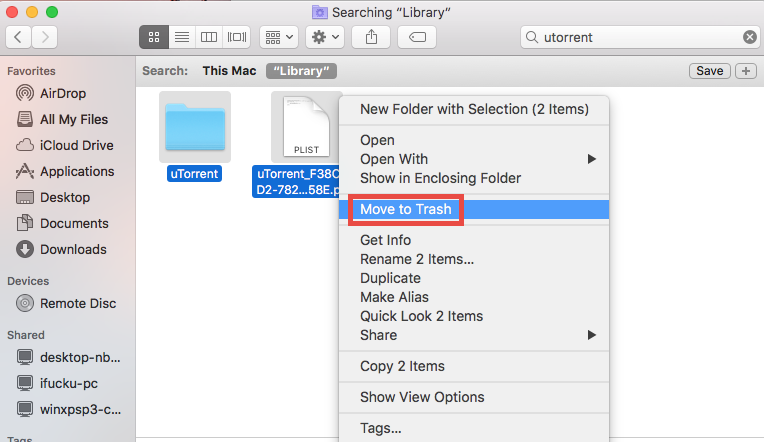Switch to icon view in toolbar
The width and height of the screenshot is (764, 442).
(x=154, y=37)
